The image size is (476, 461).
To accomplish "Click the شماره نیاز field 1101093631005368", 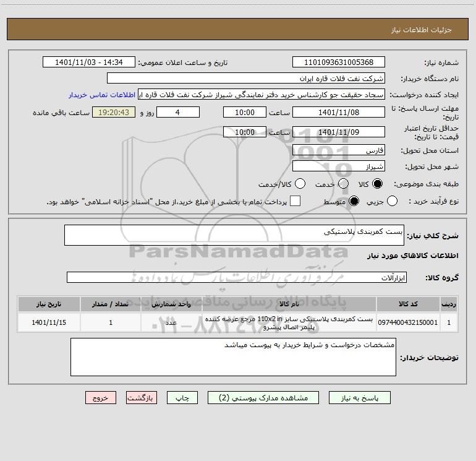I will pyautogui.click(x=339, y=62).
